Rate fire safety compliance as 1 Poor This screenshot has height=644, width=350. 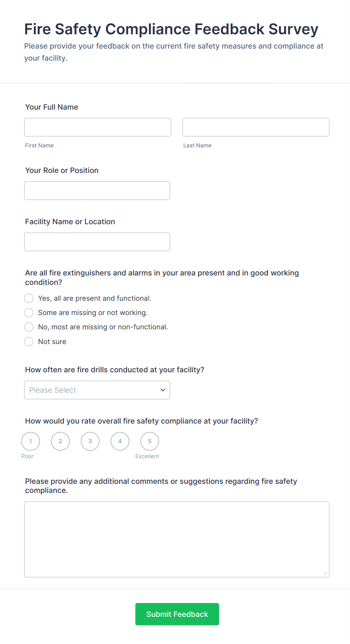(30, 441)
